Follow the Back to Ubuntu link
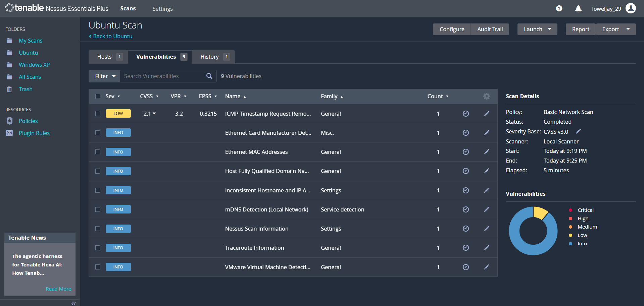 point(111,36)
